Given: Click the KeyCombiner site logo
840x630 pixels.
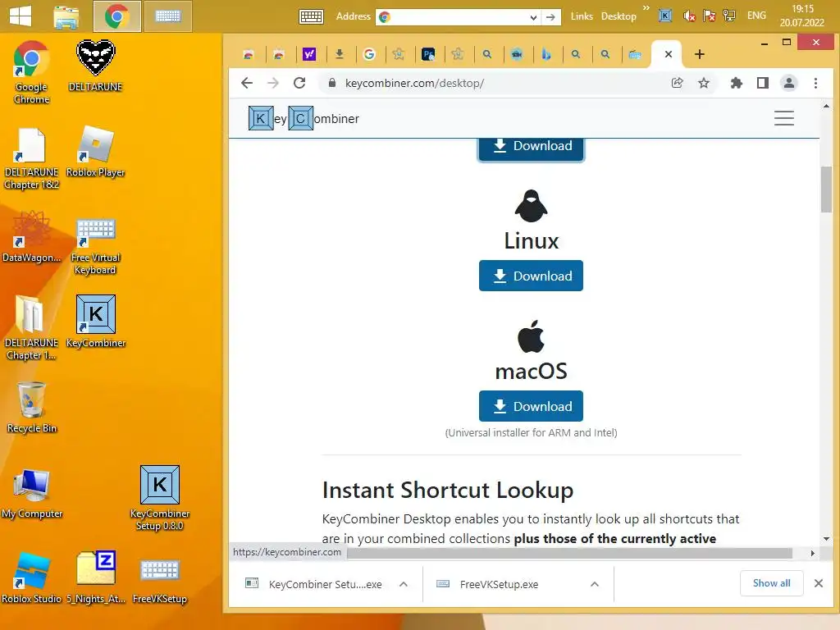Looking at the screenshot, I should [304, 118].
